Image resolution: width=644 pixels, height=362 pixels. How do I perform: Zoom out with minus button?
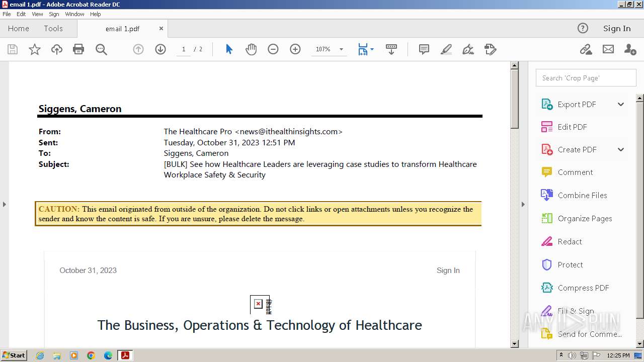pos(273,49)
